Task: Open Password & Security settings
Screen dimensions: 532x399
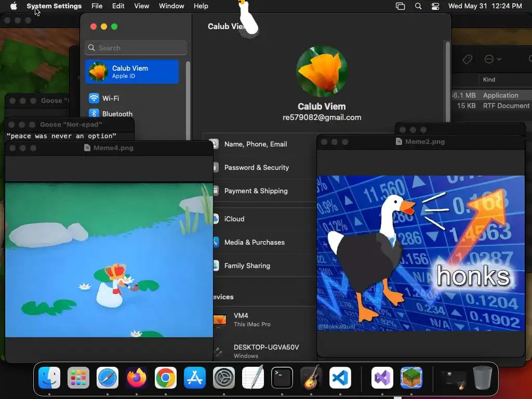Action: tap(264, 168)
